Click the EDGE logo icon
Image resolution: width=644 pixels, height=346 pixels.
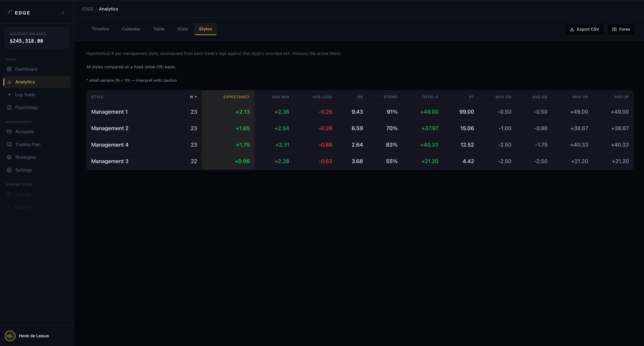pos(10,12)
